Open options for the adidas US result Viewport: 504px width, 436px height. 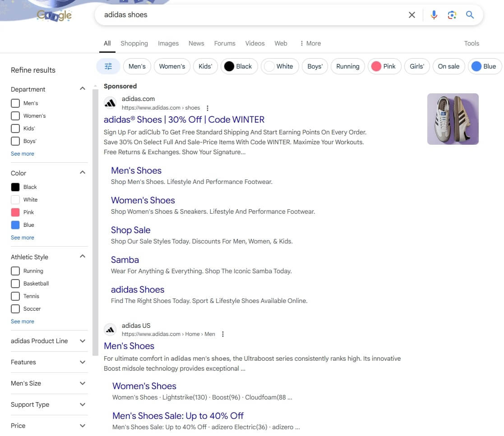click(223, 334)
